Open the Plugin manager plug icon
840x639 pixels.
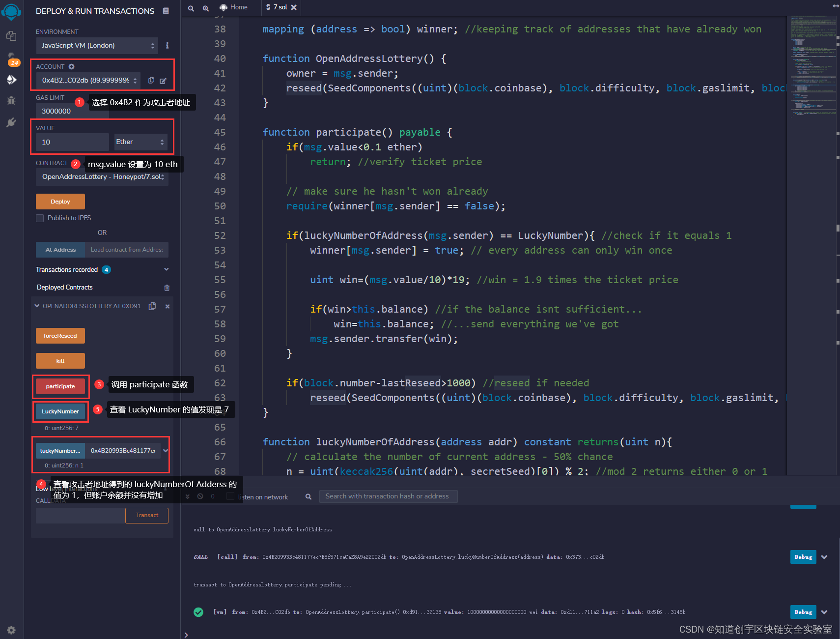[11, 122]
